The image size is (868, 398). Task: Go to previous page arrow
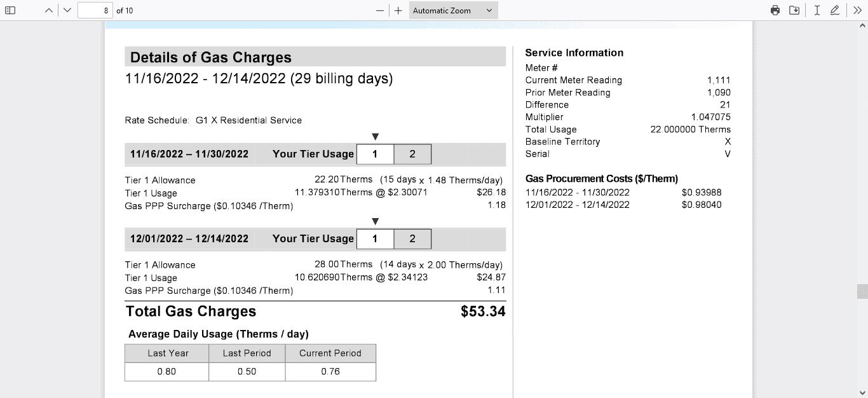(49, 10)
